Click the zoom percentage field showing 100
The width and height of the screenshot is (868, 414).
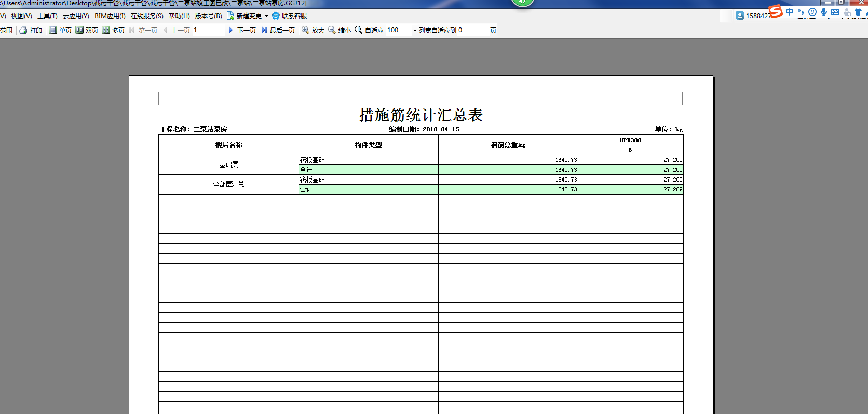click(399, 30)
